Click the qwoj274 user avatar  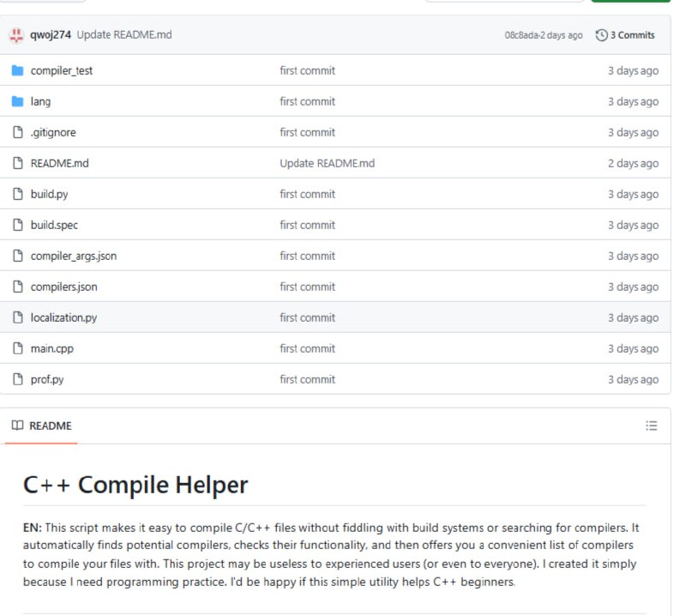tap(16, 35)
